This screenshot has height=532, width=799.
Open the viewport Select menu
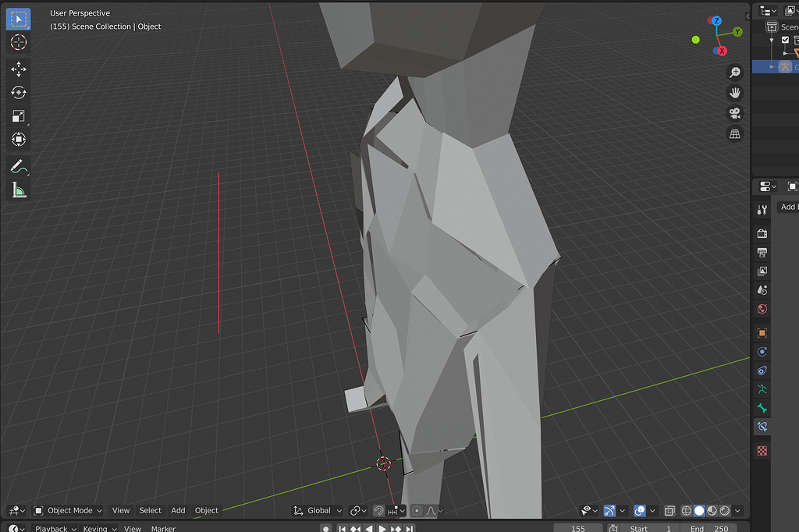tap(151, 511)
